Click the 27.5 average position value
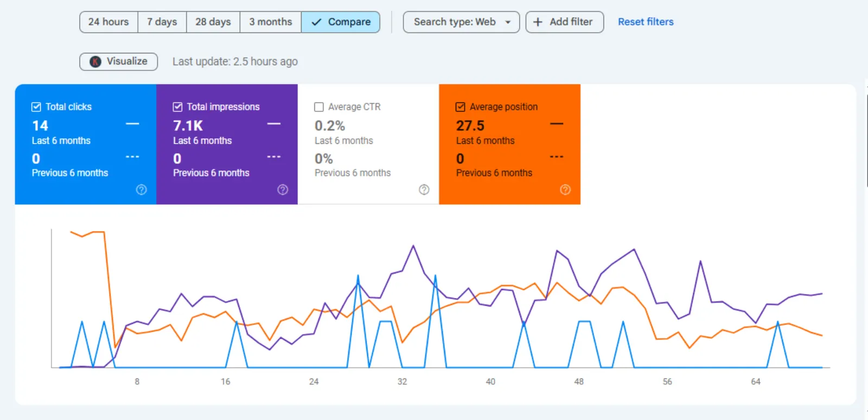The height and width of the screenshot is (420, 868). (470, 126)
